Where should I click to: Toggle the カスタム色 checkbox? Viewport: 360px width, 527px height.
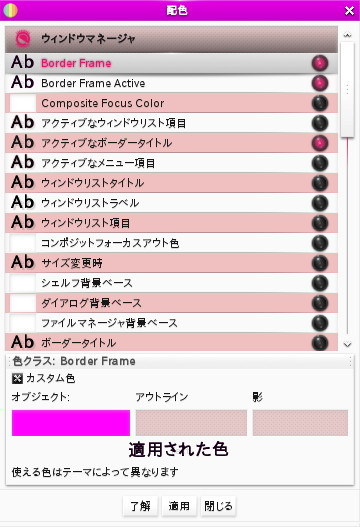coord(17,378)
